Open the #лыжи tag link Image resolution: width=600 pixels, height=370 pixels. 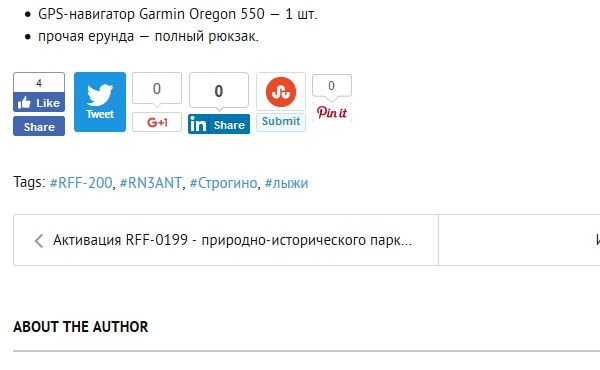point(286,183)
